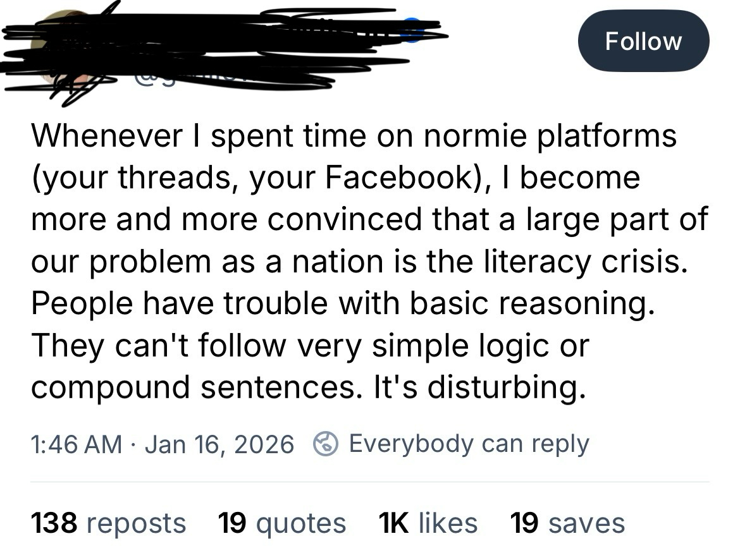Show the 1K likes list
This screenshot has height=560, width=740.
point(427,523)
